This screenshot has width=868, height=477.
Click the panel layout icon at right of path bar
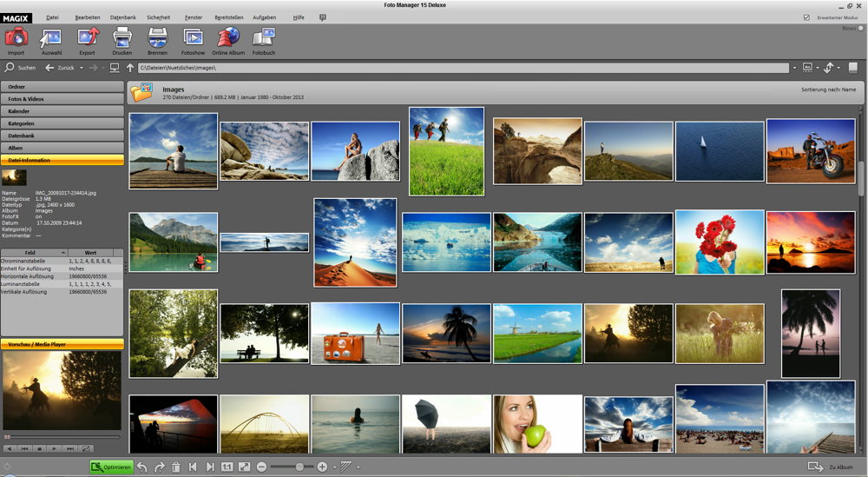pyautogui.click(x=853, y=67)
